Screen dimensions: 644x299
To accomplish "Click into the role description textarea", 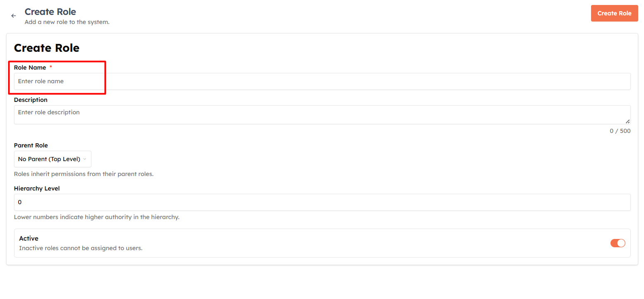I will 322,115.
